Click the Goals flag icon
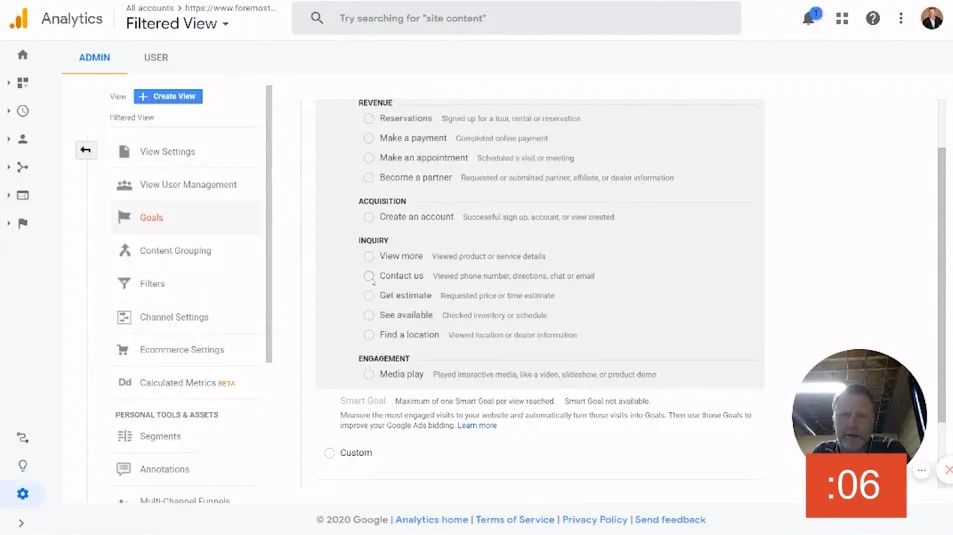 (124, 217)
